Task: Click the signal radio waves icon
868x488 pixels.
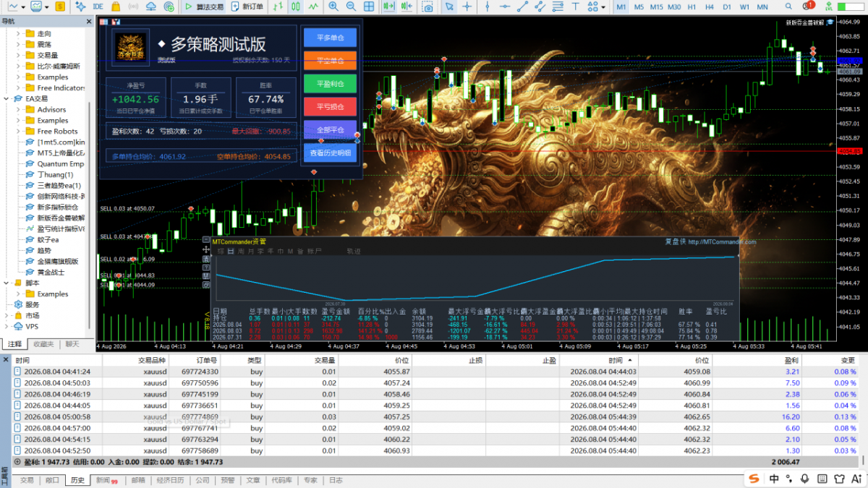Action: [x=133, y=7]
